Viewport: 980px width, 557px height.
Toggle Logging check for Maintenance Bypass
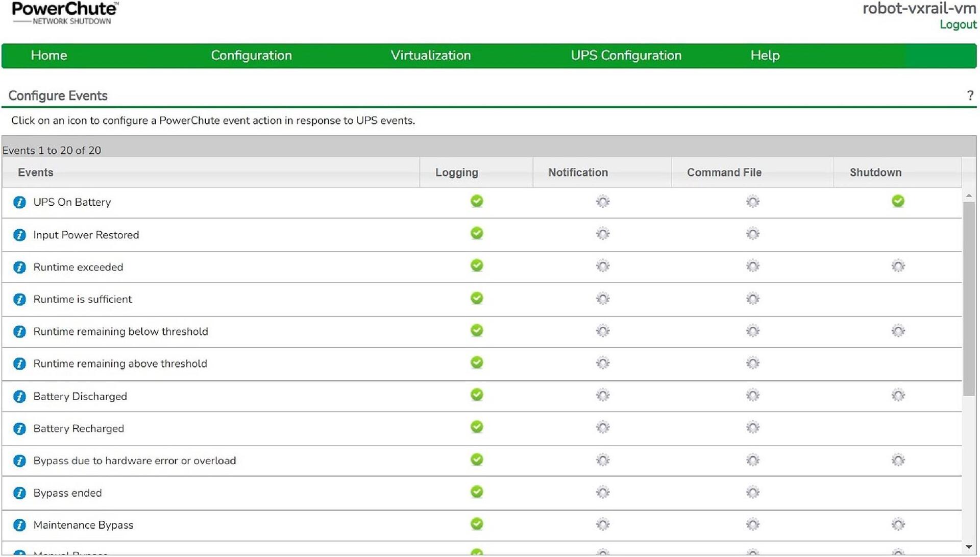[x=477, y=524]
